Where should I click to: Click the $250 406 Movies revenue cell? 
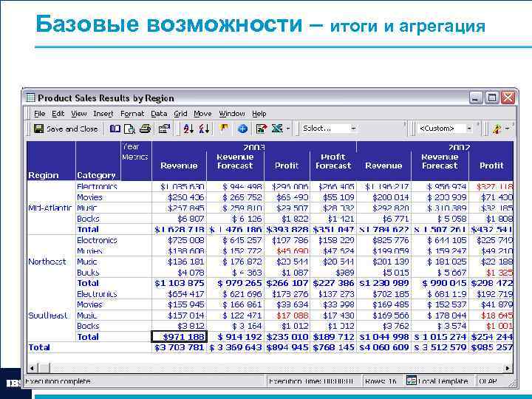pyautogui.click(x=179, y=197)
